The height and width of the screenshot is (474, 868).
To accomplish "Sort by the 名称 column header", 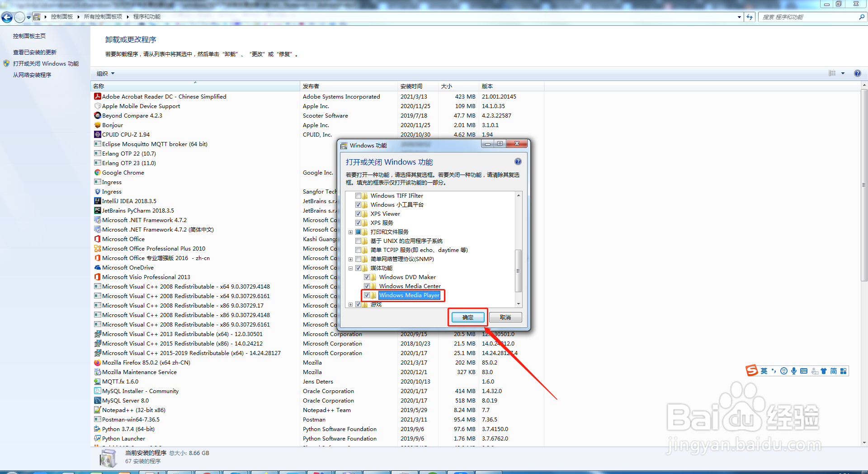I will pos(195,86).
